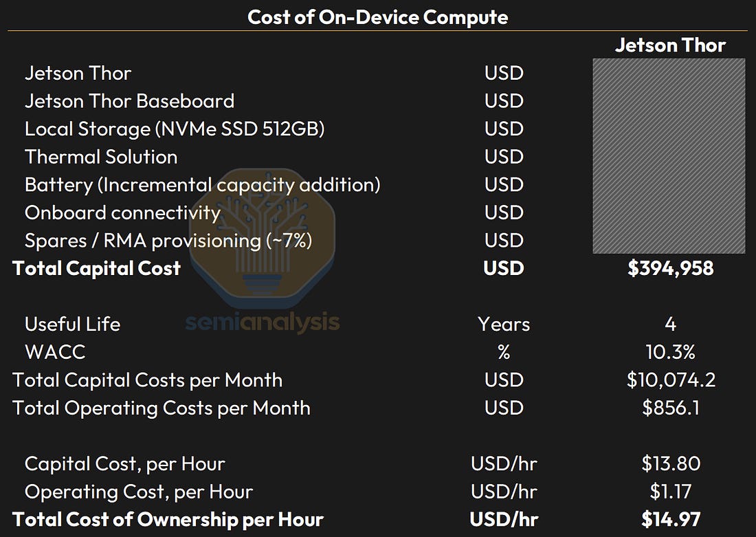Select the Thermal Solution row label

click(101, 157)
